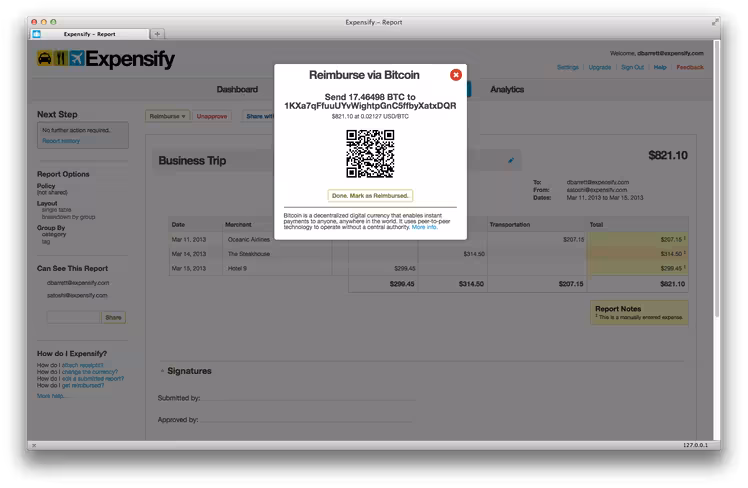Click satoshi@expensify.com in Can See This Report
The width and height of the screenshot is (748, 488).
click(x=77, y=295)
